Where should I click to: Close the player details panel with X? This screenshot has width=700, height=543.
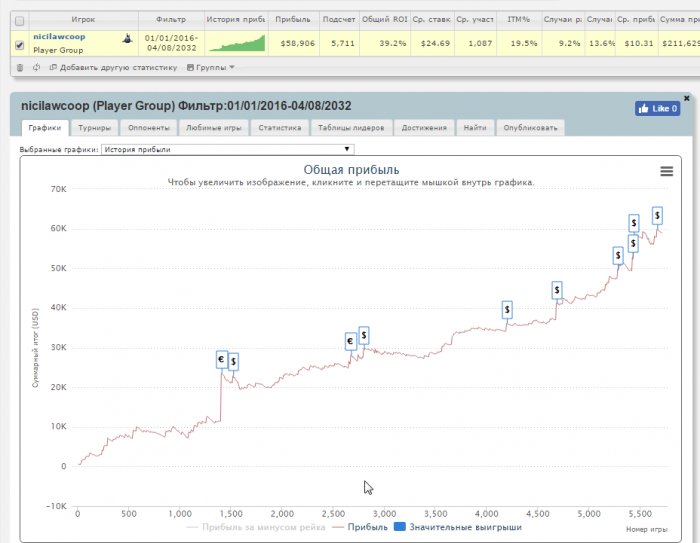pyautogui.click(x=687, y=98)
